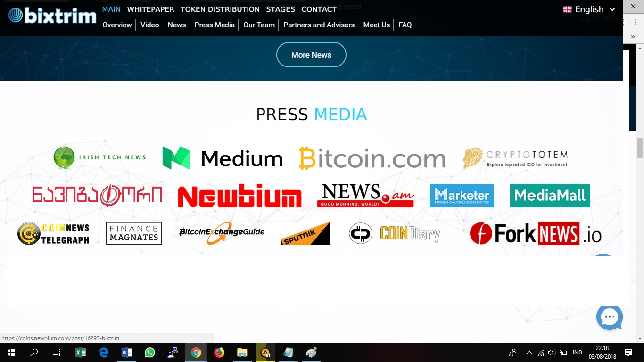This screenshot has height=362, width=644.
Task: Select Press Media in the submenu
Action: 215,25
